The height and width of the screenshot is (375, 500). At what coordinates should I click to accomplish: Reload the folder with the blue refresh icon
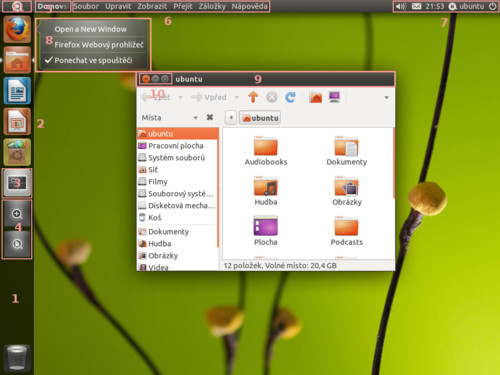(290, 97)
